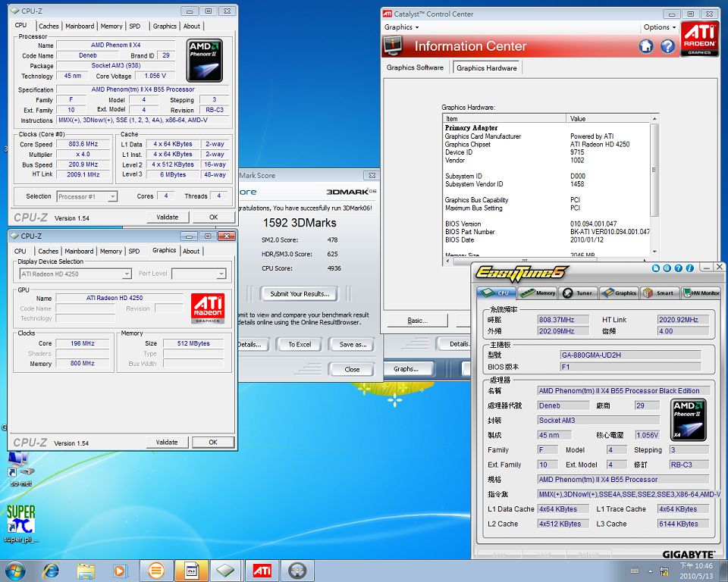The image size is (728, 582).
Task: Click the red ATI taskbar icon
Action: (262, 571)
